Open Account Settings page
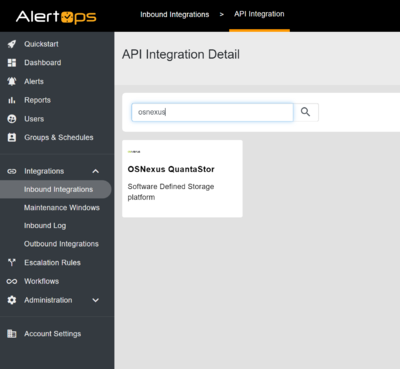This screenshot has width=400, height=369. click(x=53, y=334)
